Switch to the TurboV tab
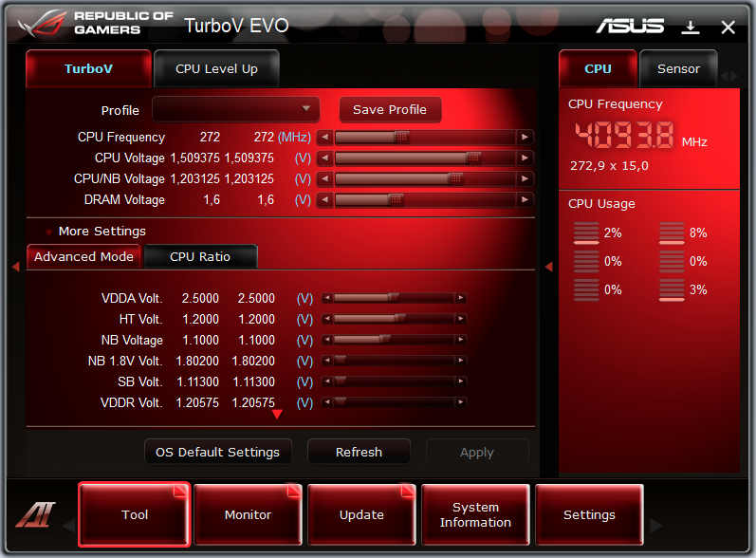The width and height of the screenshot is (756, 558). click(88, 68)
